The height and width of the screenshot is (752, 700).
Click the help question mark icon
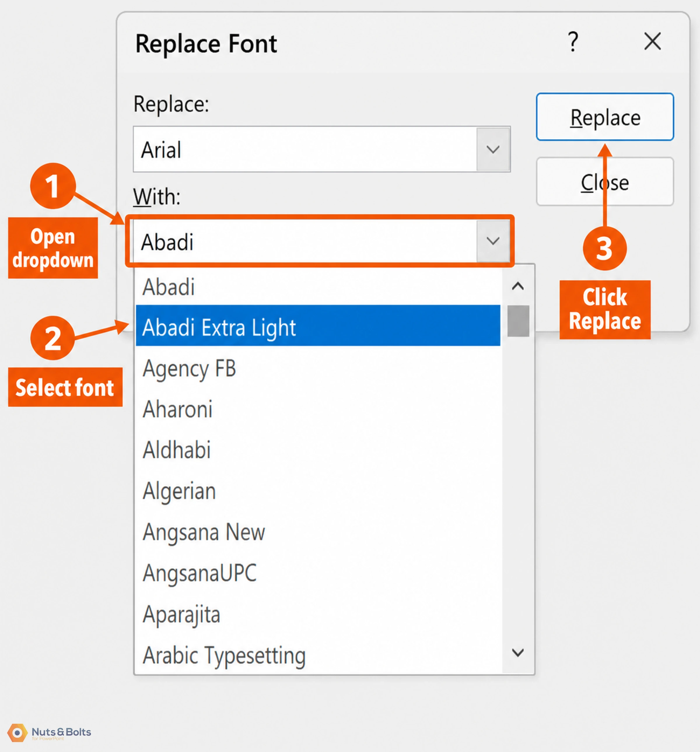point(573,42)
